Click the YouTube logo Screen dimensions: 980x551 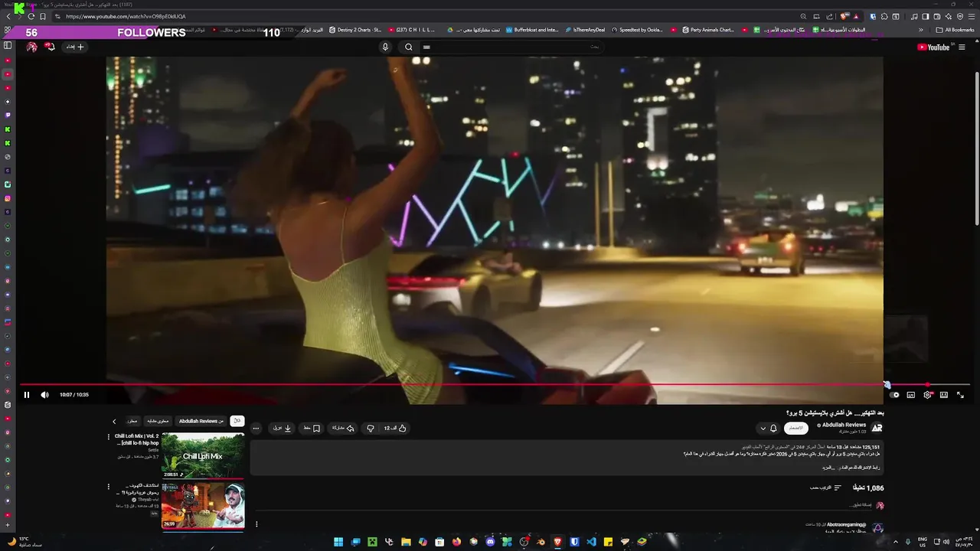click(x=933, y=47)
